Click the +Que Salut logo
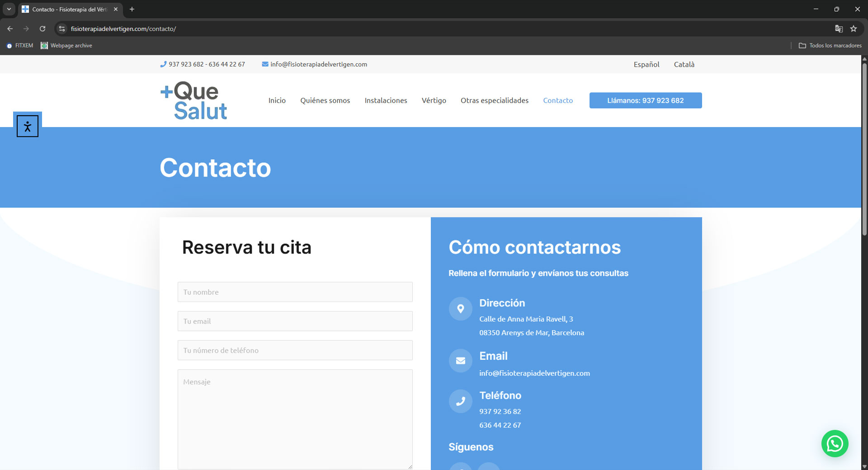This screenshot has height=470, width=868. point(194,101)
